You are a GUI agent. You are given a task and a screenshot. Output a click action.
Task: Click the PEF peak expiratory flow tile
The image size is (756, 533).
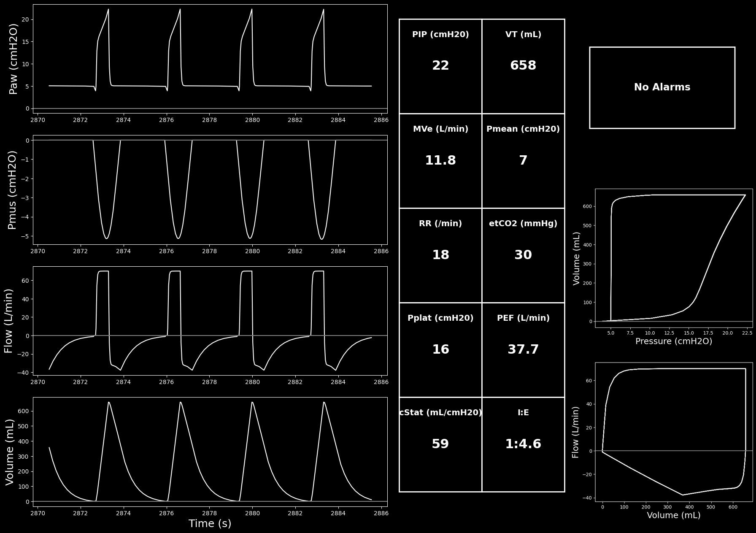pyautogui.click(x=523, y=350)
